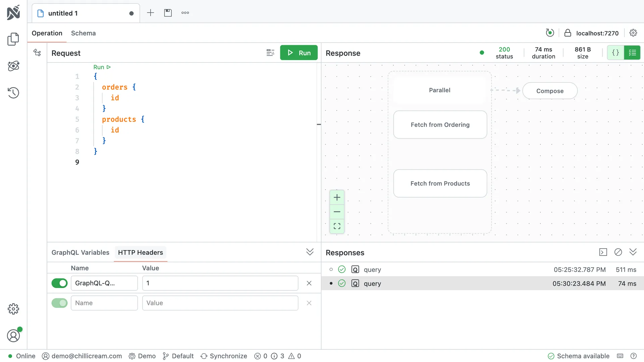Save the untitled document
644x362 pixels.
(168, 13)
